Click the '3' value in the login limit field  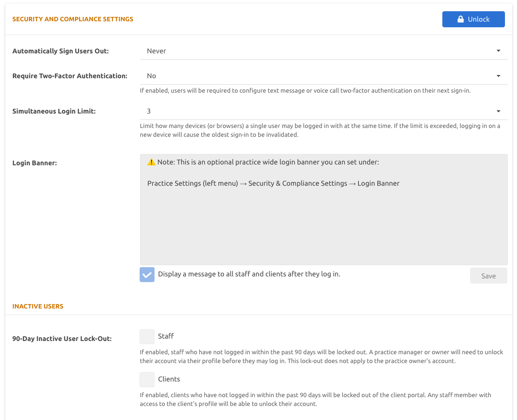click(149, 111)
